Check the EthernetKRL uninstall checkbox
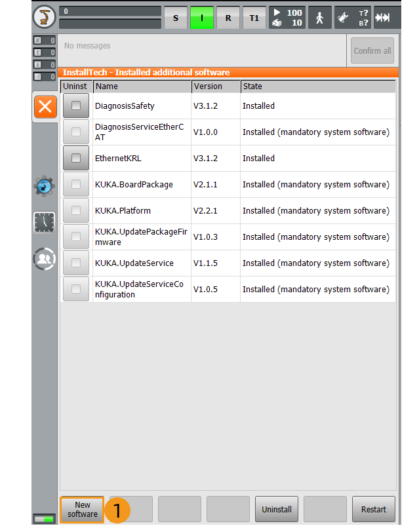 76,158
